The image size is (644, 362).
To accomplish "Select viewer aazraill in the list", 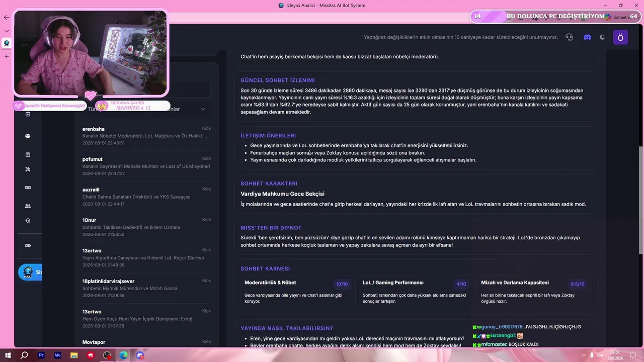I will (x=146, y=197).
